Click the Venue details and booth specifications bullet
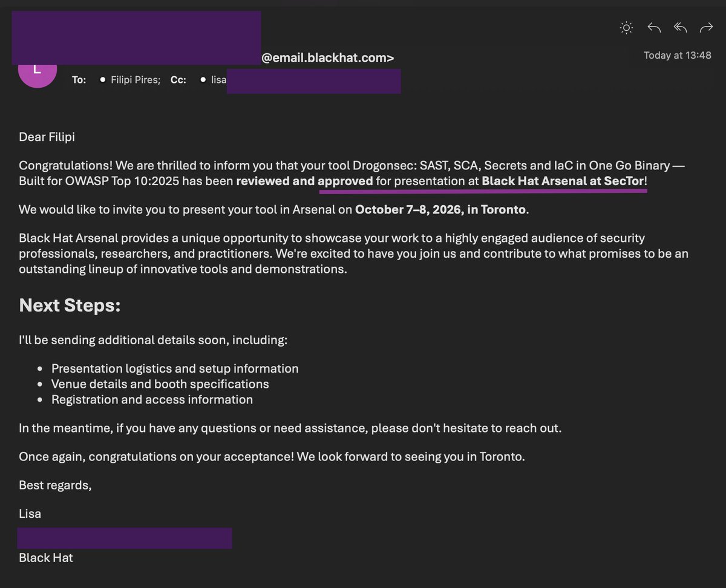Viewport: 726px width, 588px height. pyautogui.click(x=160, y=384)
